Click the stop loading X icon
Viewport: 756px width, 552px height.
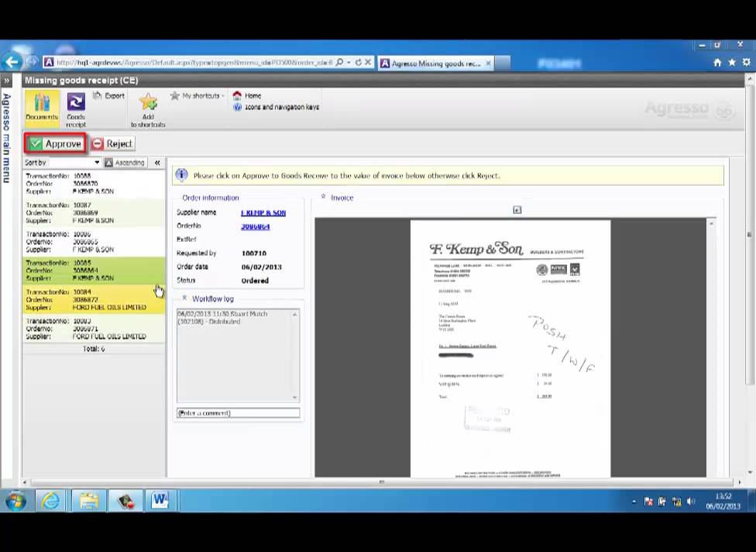coord(368,63)
